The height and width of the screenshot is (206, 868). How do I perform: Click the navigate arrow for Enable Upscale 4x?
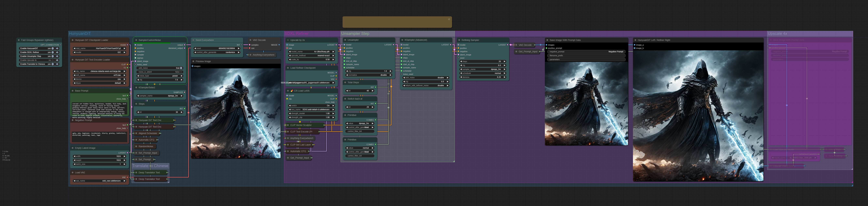pos(57,60)
